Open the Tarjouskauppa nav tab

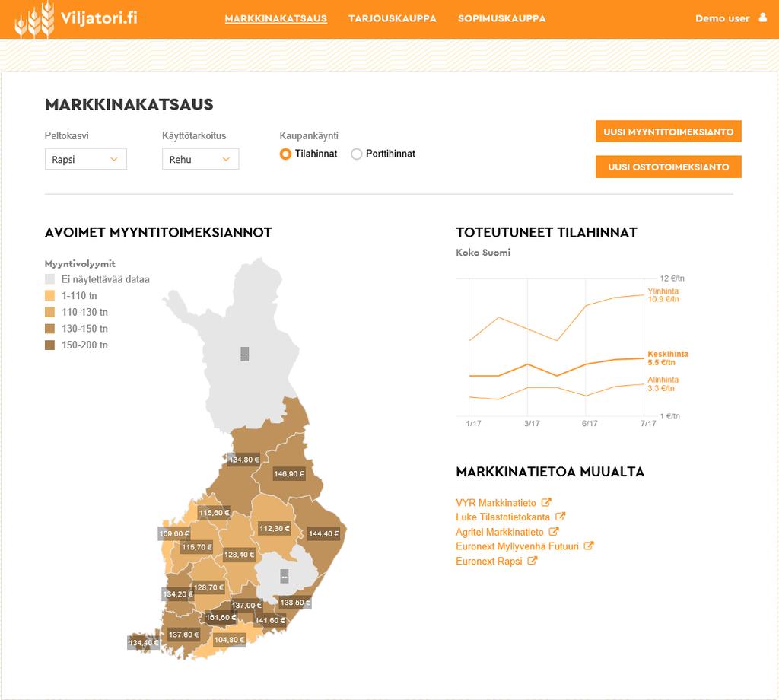point(392,18)
